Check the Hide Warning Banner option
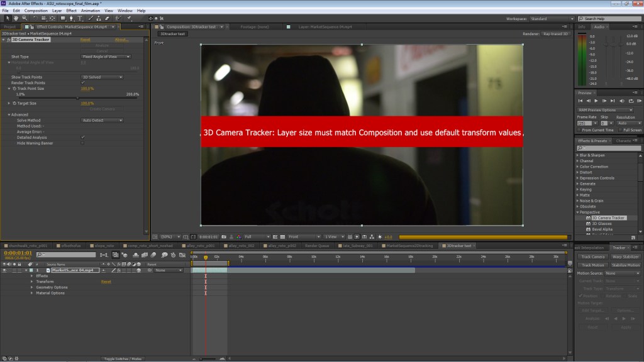Screen dimensions: 644x362 click(82, 143)
